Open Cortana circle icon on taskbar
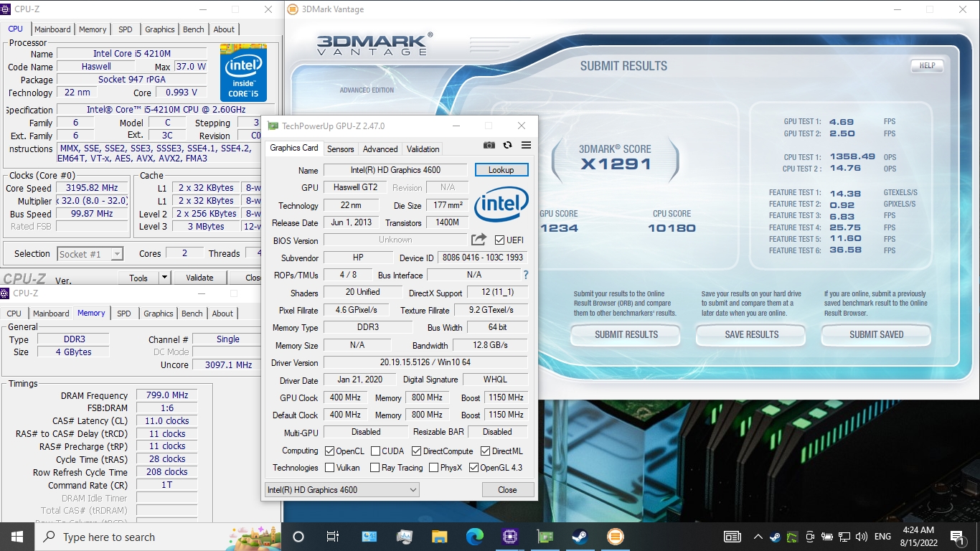 [298, 537]
